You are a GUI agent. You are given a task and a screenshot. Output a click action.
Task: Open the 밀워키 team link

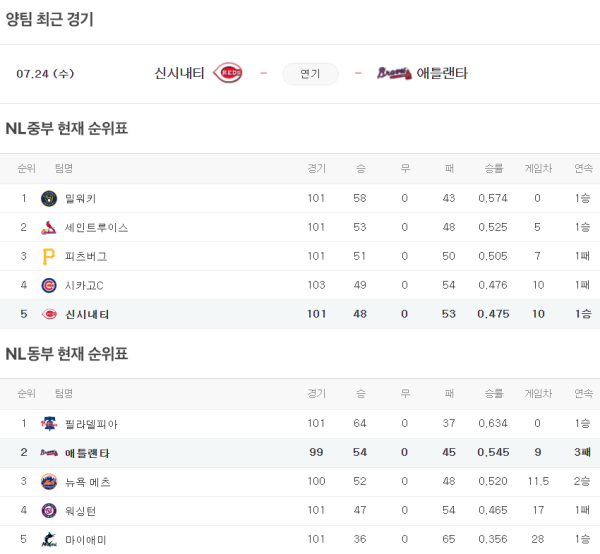click(x=80, y=198)
